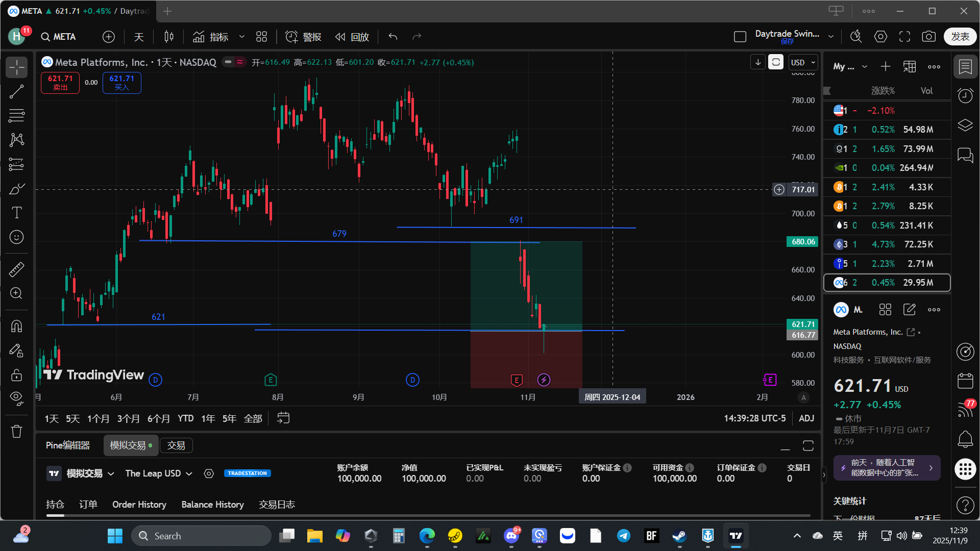980x551 pixels.
Task: Click the 发表 publish button
Action: pyautogui.click(x=960, y=37)
